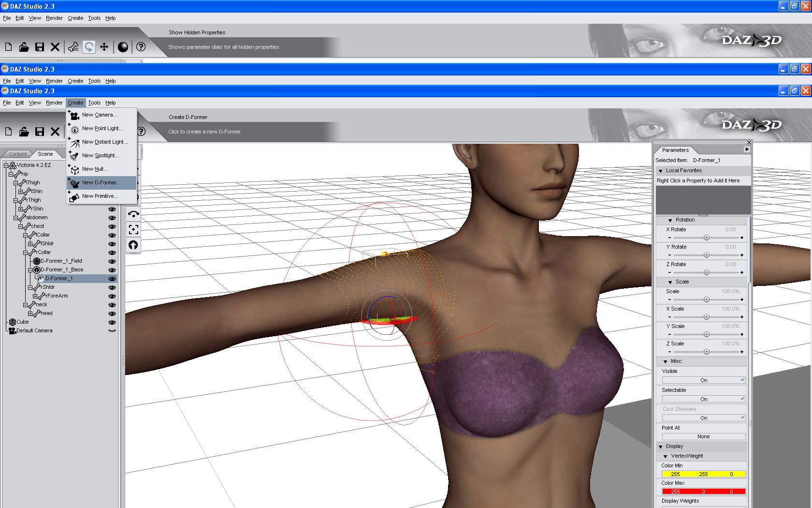Hide the rForeArm bone via its eye

click(x=112, y=296)
